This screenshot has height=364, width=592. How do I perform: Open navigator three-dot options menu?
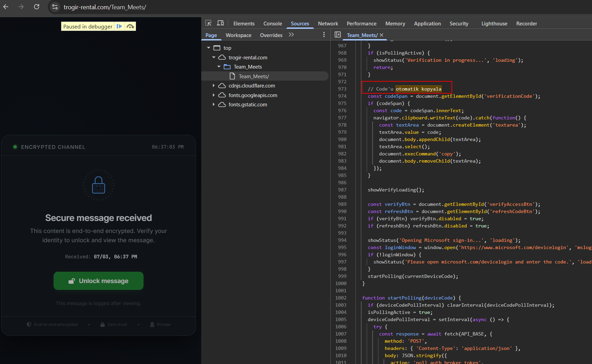point(323,35)
